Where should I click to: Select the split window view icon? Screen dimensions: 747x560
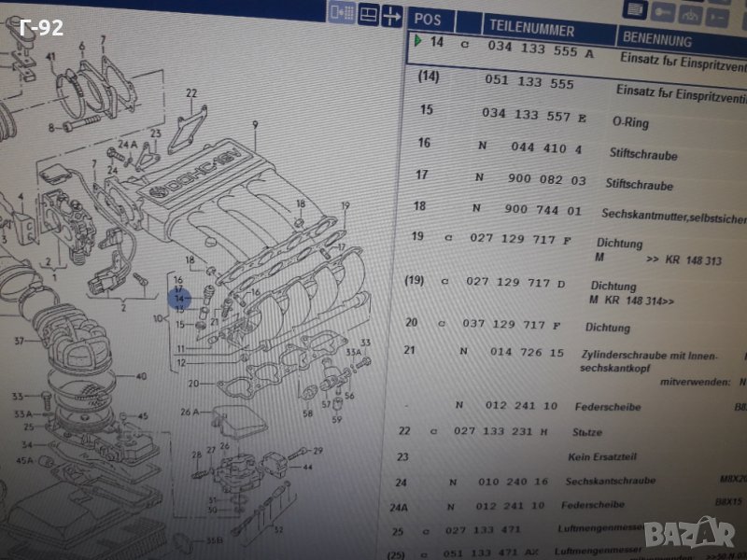click(369, 14)
